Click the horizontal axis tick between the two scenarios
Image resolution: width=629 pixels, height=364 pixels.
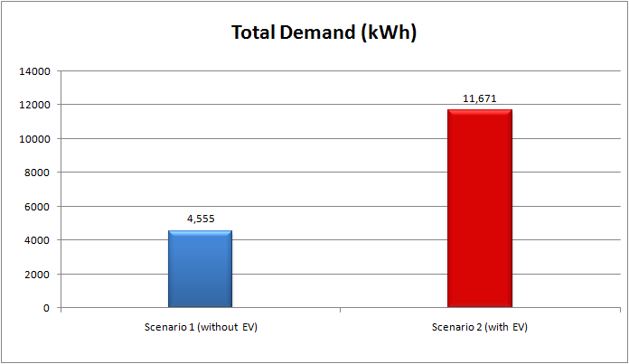coord(340,311)
